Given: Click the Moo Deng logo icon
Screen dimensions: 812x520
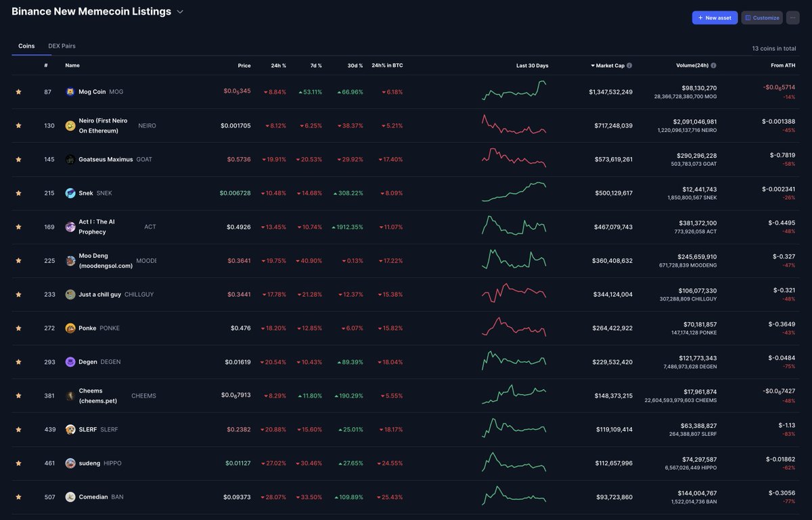Looking at the screenshot, I should 70,261.
